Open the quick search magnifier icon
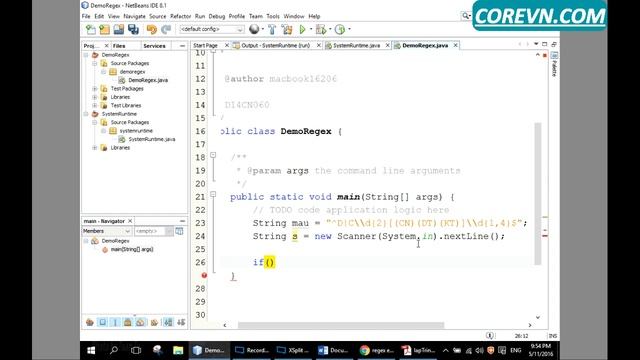This screenshot has height=360, width=640. click(465, 16)
